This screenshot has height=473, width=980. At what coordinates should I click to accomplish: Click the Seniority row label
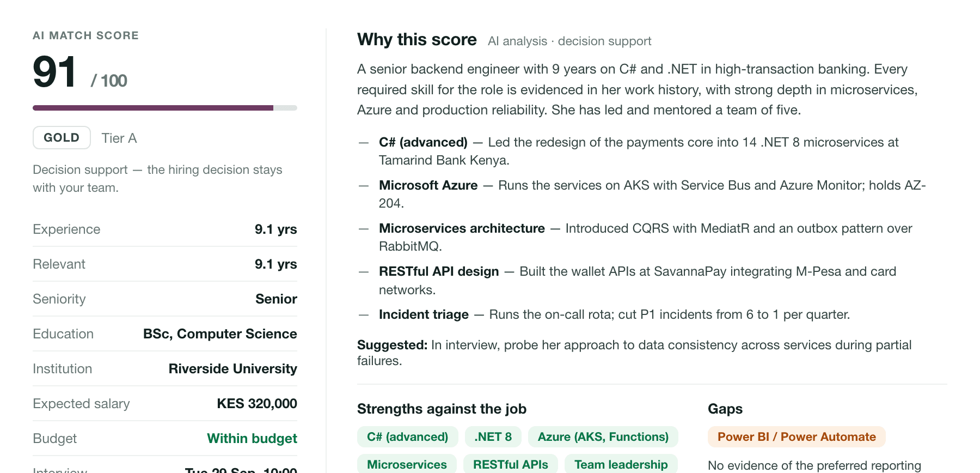pyautogui.click(x=59, y=299)
